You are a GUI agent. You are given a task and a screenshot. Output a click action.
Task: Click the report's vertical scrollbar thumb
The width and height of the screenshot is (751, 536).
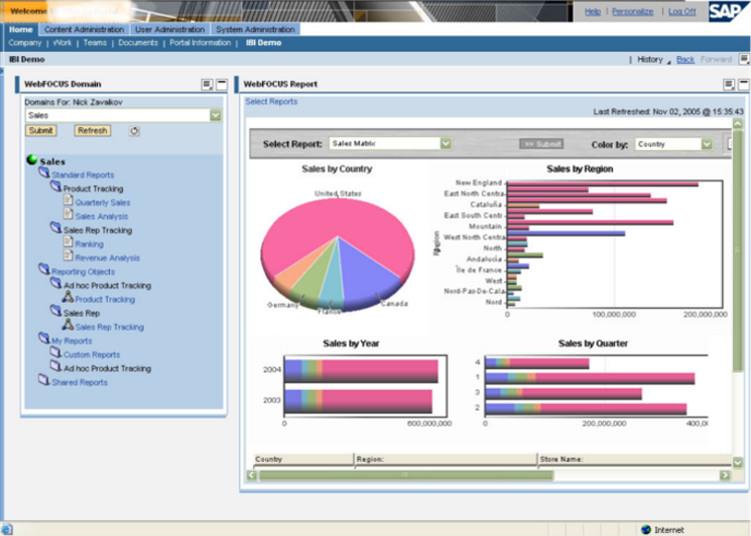pyautogui.click(x=738, y=249)
